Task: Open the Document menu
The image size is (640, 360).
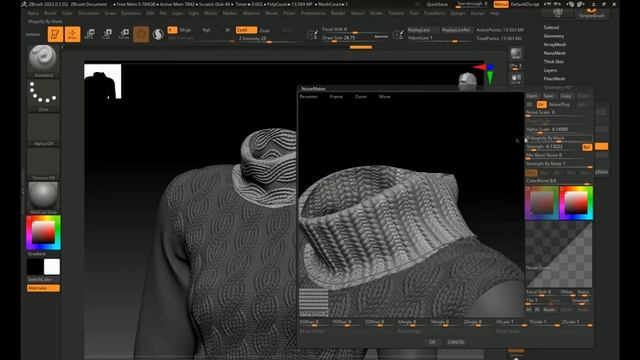Action: (89, 13)
